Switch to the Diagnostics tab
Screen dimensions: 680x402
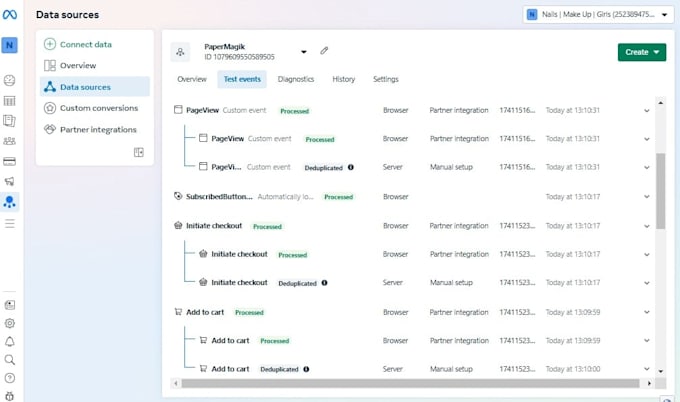pyautogui.click(x=296, y=79)
